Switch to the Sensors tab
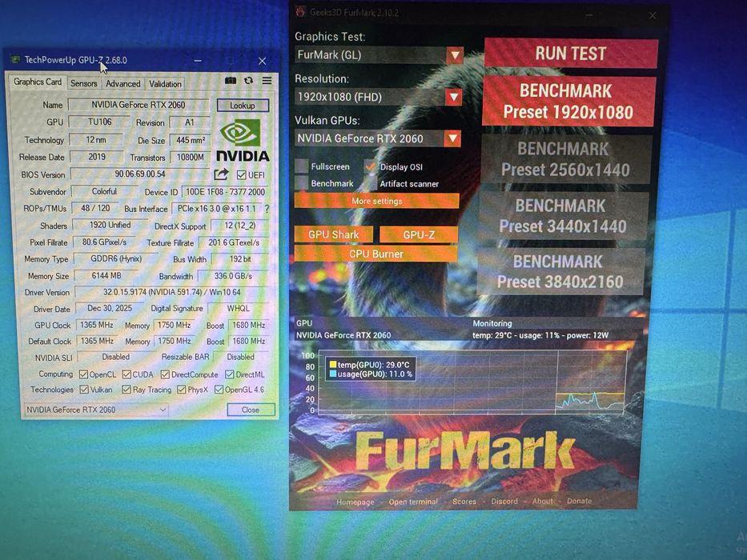Screen dimensions: 747x560 84,83
